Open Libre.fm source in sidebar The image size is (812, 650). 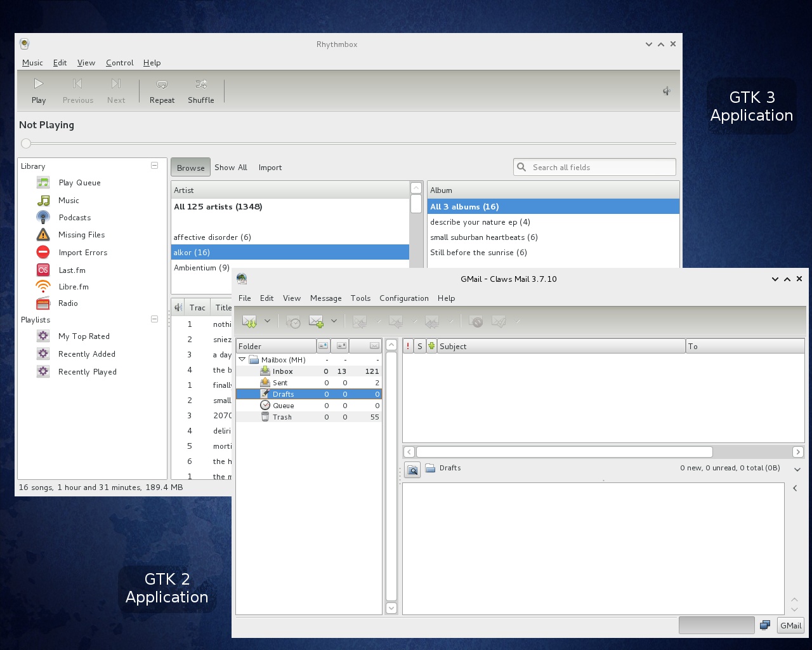pyautogui.click(x=74, y=287)
